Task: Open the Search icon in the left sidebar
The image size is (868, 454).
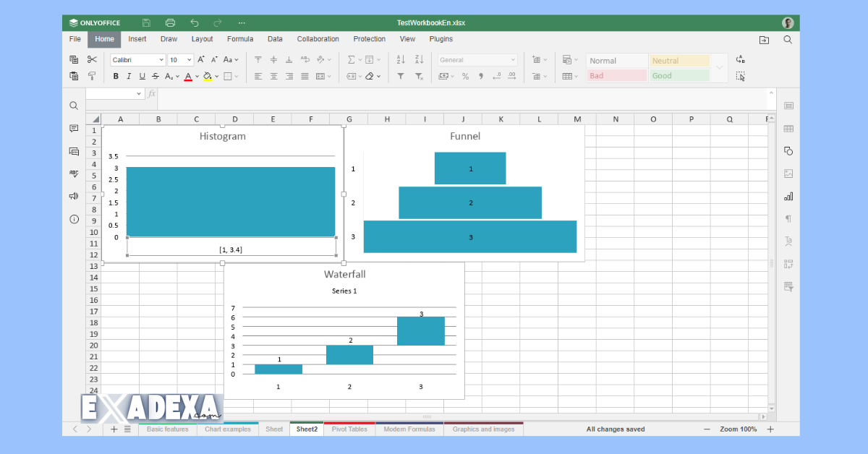Action: click(x=73, y=105)
